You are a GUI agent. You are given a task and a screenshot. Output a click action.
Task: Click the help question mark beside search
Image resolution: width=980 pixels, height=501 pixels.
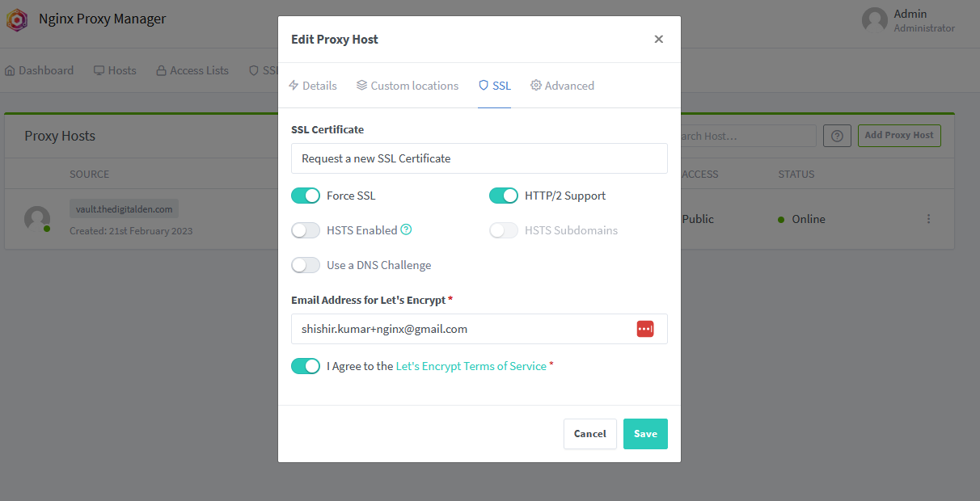(837, 135)
